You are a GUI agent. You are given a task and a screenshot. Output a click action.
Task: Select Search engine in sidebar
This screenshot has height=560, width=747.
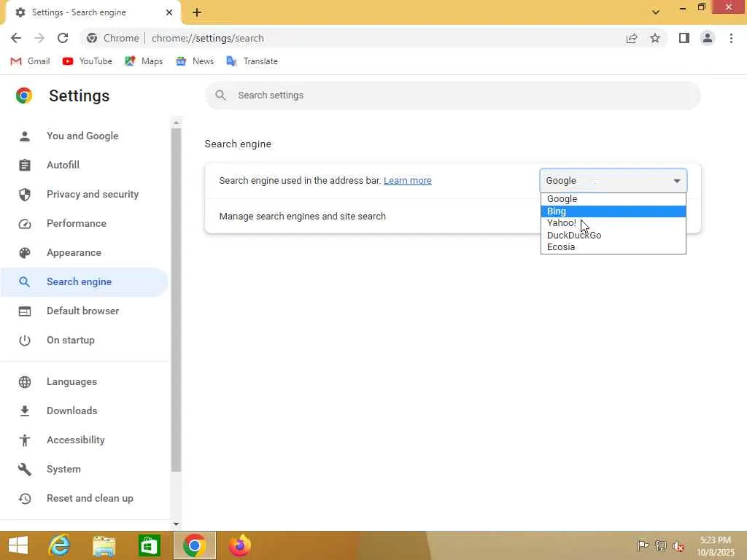[84, 282]
